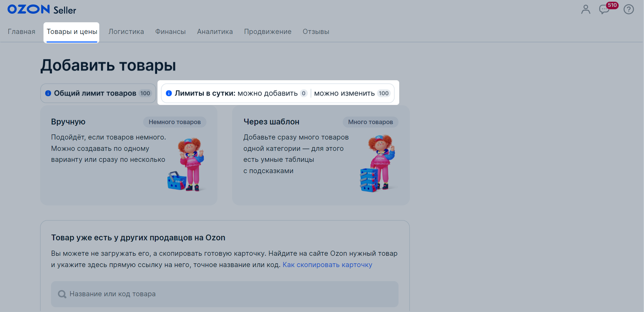Open the Логистика tab

(126, 32)
